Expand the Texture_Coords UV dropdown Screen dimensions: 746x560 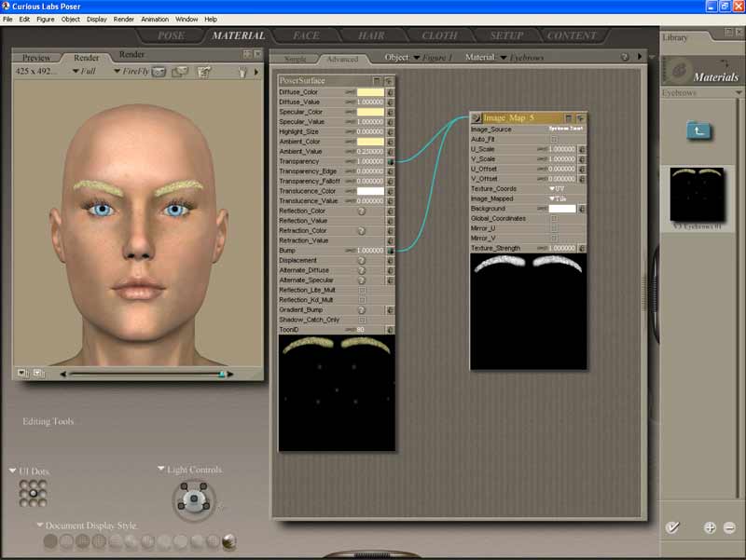pos(557,189)
